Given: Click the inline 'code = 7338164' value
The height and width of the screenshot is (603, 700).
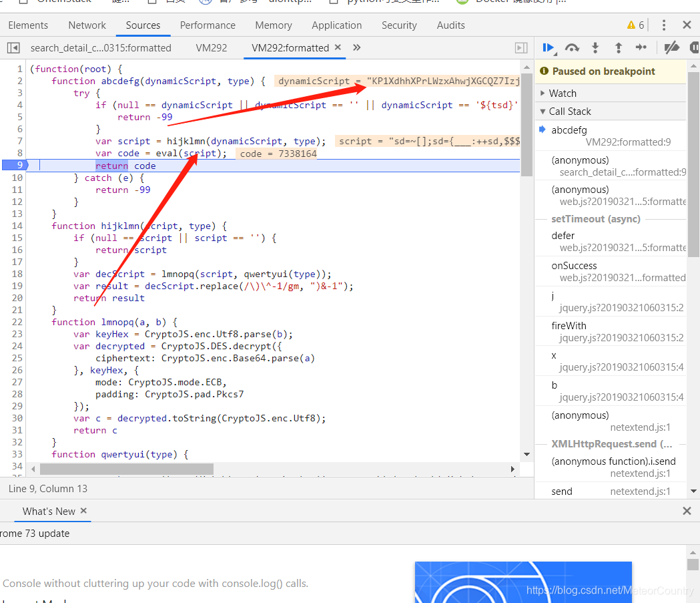Looking at the screenshot, I should point(276,154).
